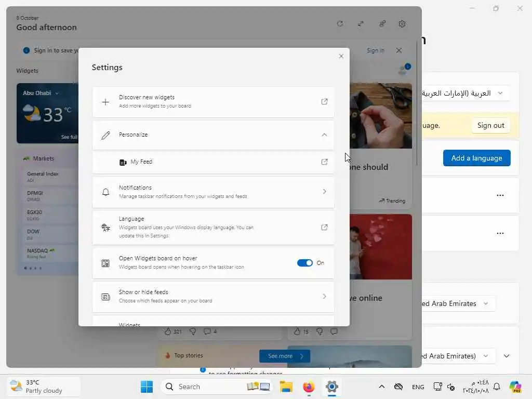Like the article with 321 likes
The height and width of the screenshot is (399, 532).
click(x=168, y=331)
